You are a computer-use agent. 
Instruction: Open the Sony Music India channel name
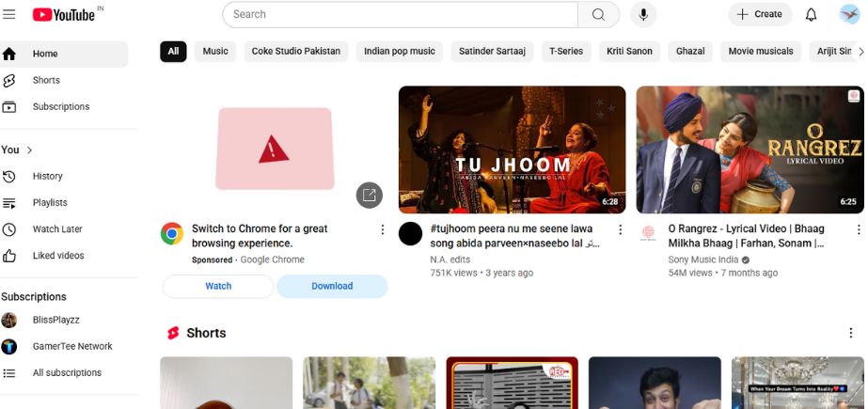coord(703,260)
